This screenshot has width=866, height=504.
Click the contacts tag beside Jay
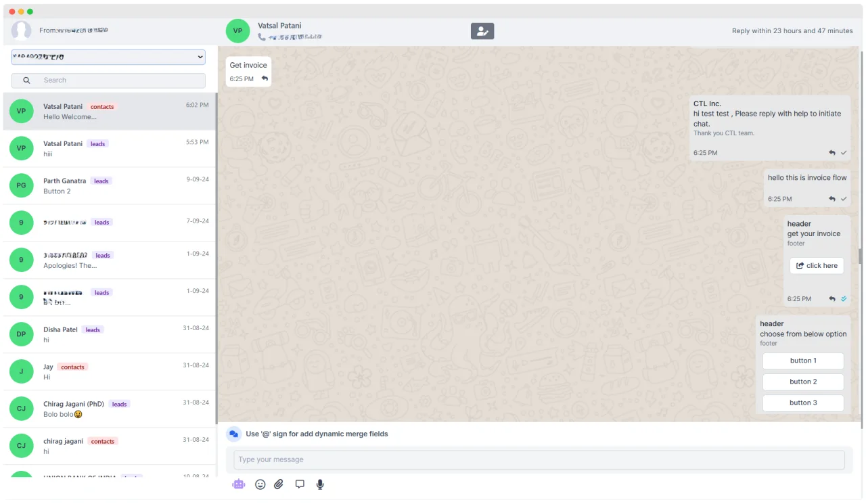(x=72, y=367)
